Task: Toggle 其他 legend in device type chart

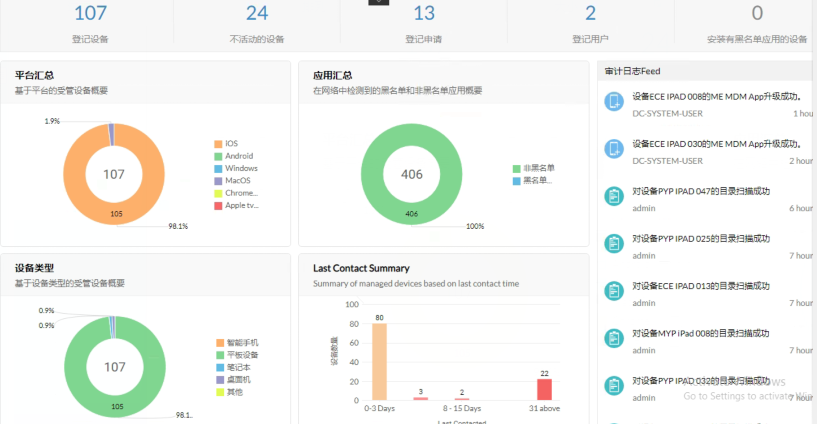Action: point(229,392)
